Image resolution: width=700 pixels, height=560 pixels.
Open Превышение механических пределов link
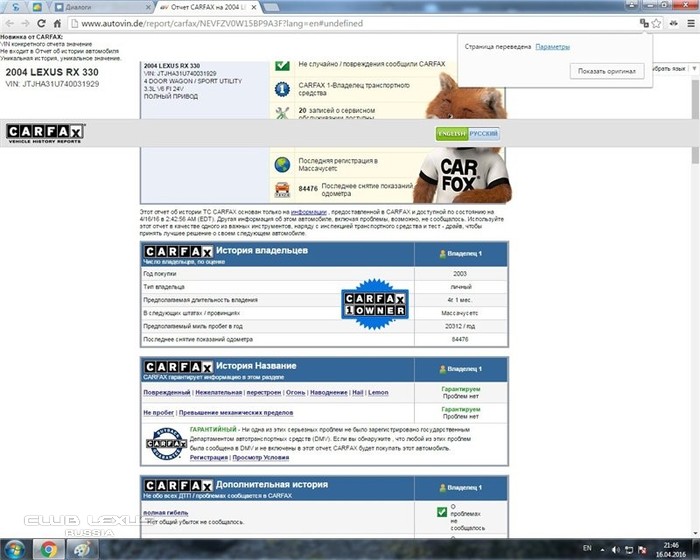coord(236,413)
